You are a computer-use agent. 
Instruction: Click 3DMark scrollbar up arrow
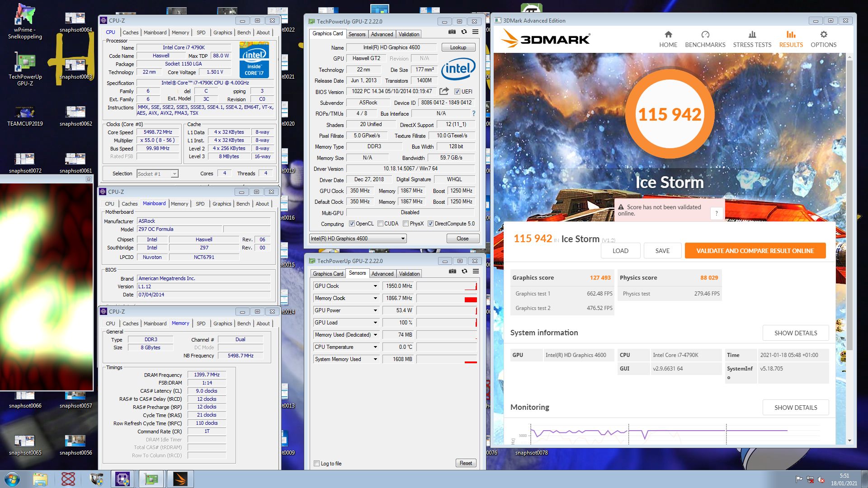click(x=849, y=57)
